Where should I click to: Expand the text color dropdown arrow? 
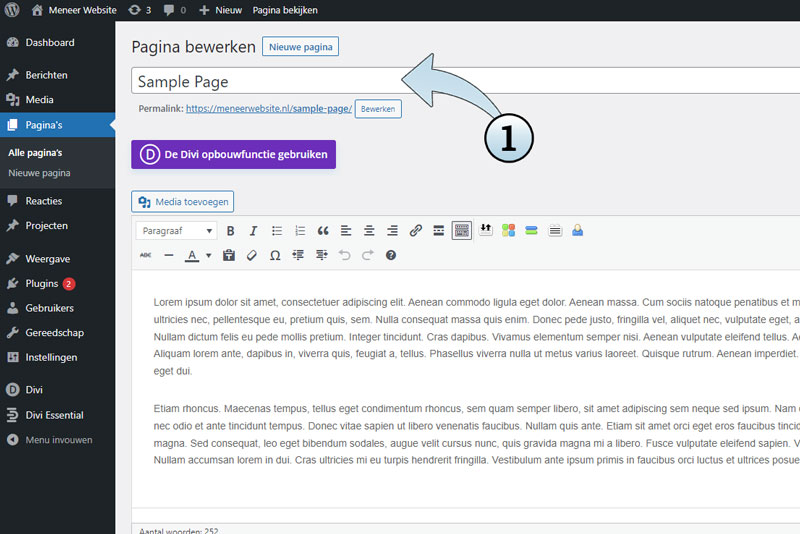[x=208, y=256]
